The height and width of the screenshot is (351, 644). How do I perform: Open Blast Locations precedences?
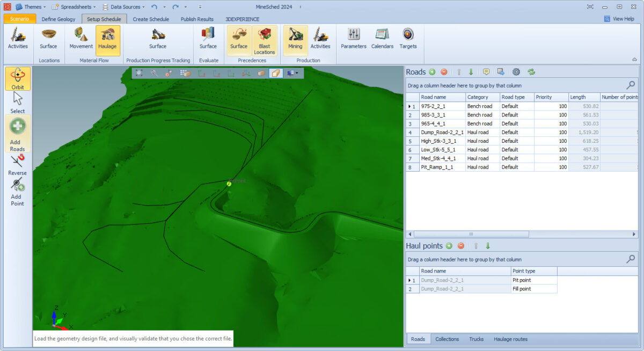(265, 41)
